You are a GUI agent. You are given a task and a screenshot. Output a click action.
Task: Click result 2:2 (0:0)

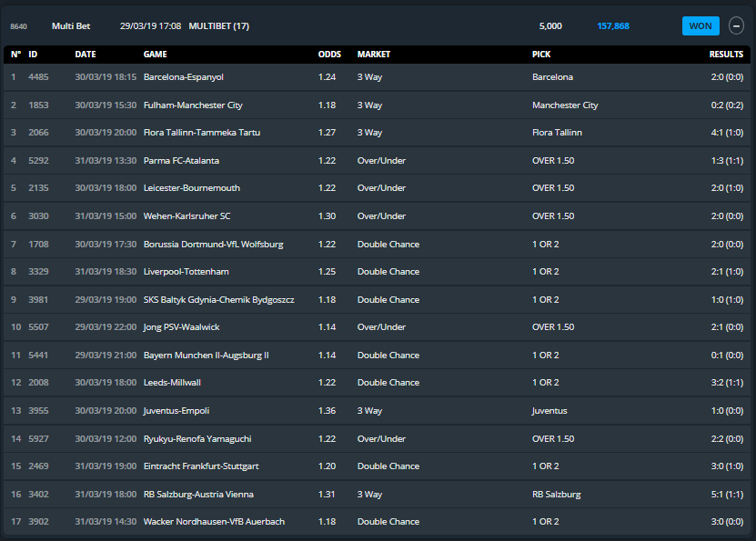click(x=727, y=439)
